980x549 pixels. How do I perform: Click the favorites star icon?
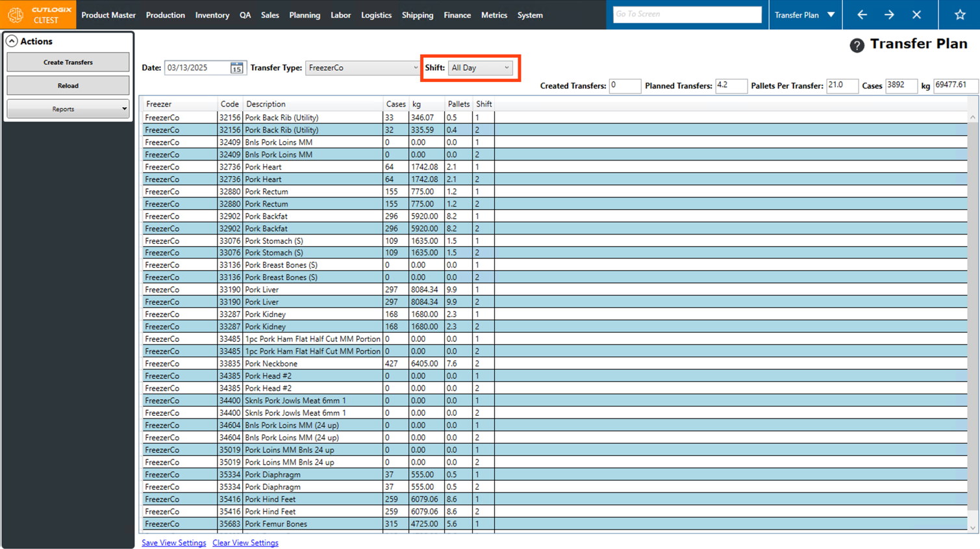959,15
